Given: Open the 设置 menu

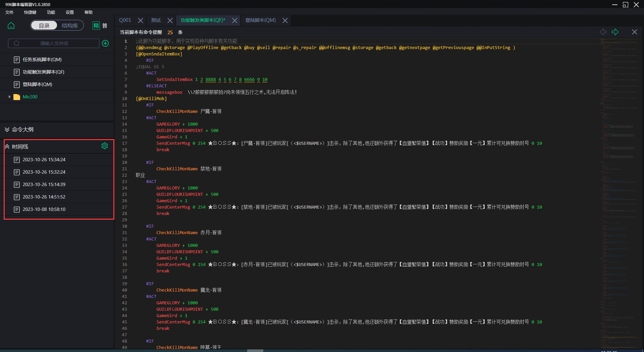Looking at the screenshot, I should 70,12.
